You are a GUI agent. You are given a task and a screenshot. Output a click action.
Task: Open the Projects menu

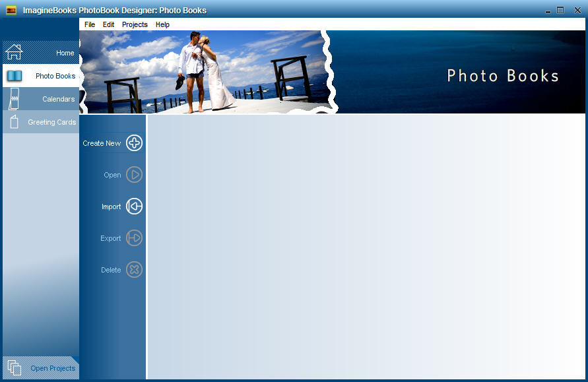pyautogui.click(x=135, y=24)
